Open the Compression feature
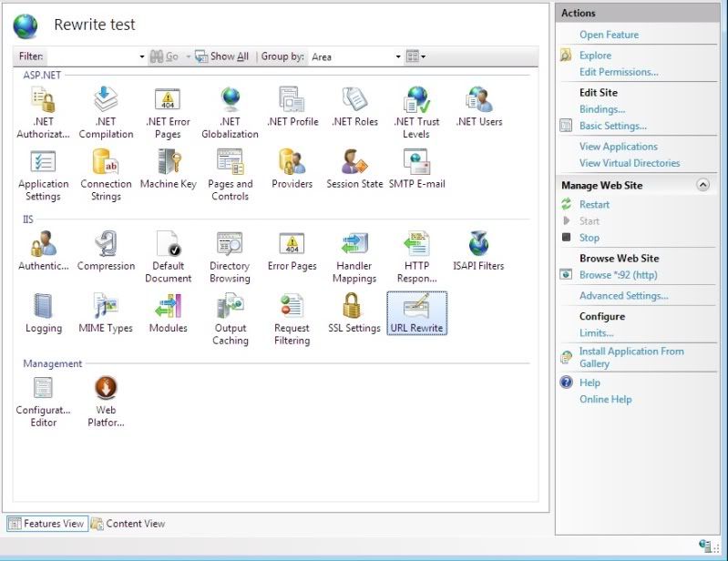Viewport: 728px width, 561px height. pyautogui.click(x=106, y=251)
